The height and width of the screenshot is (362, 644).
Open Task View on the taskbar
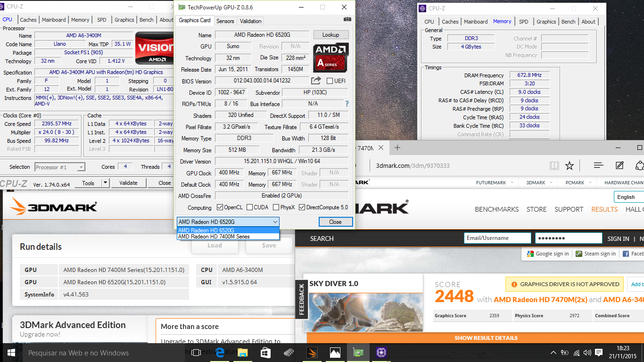(197, 353)
